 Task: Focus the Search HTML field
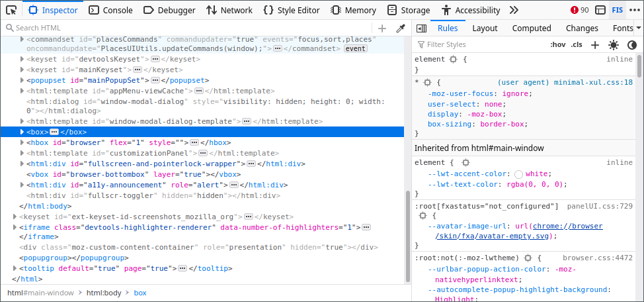[187, 28]
